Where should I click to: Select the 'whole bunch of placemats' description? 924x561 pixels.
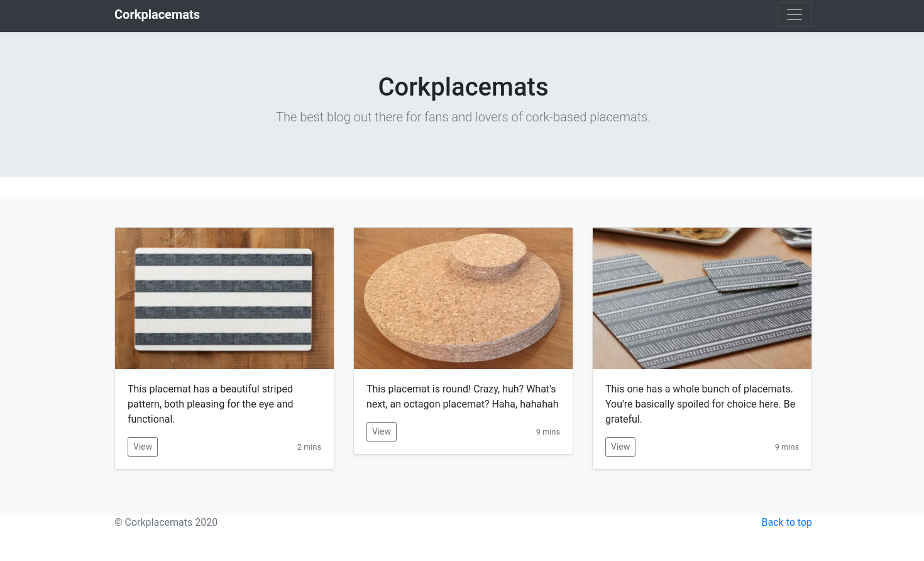coord(700,404)
